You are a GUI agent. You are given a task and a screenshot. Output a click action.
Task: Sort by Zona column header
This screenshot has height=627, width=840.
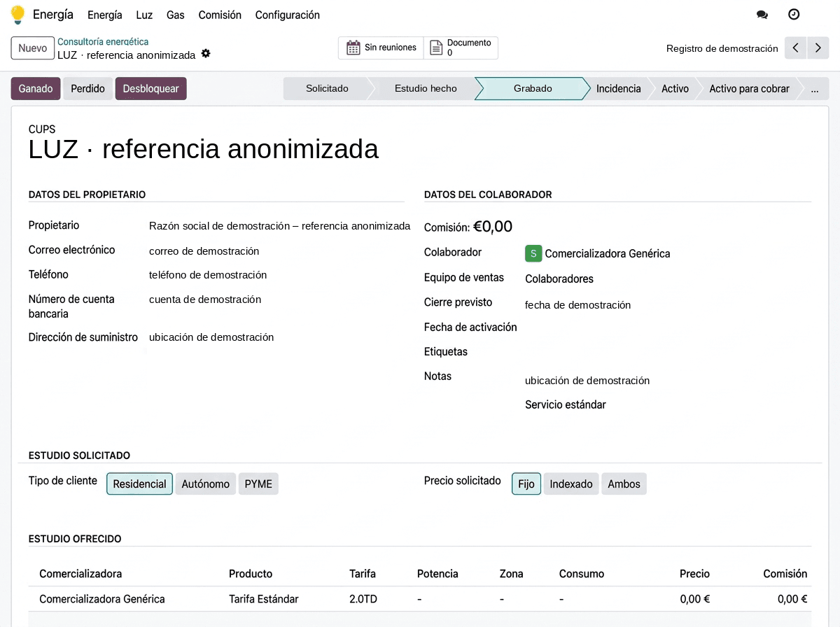click(x=512, y=574)
